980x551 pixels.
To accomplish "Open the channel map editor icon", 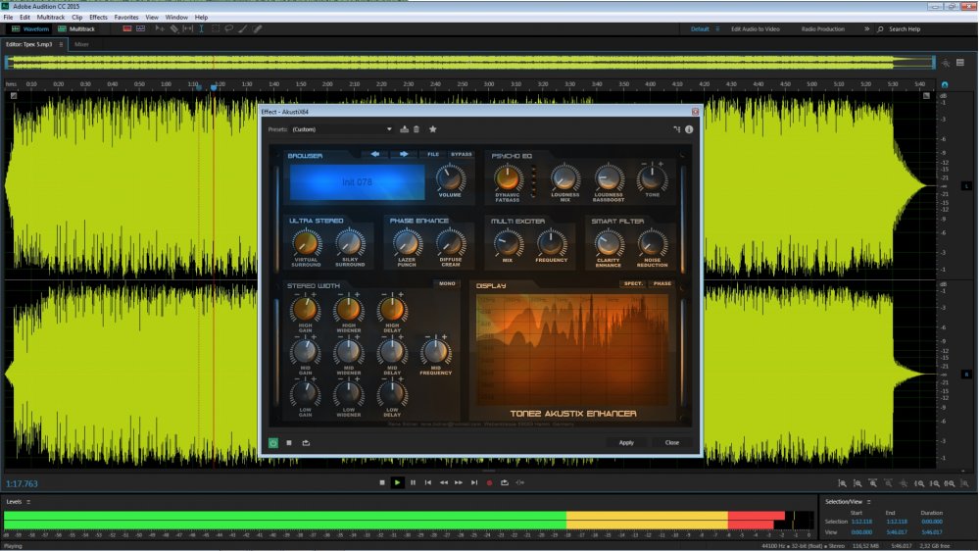I will [677, 129].
